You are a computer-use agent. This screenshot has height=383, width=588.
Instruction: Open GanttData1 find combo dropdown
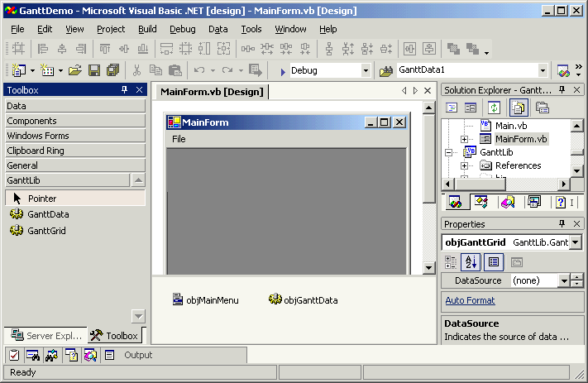543,70
